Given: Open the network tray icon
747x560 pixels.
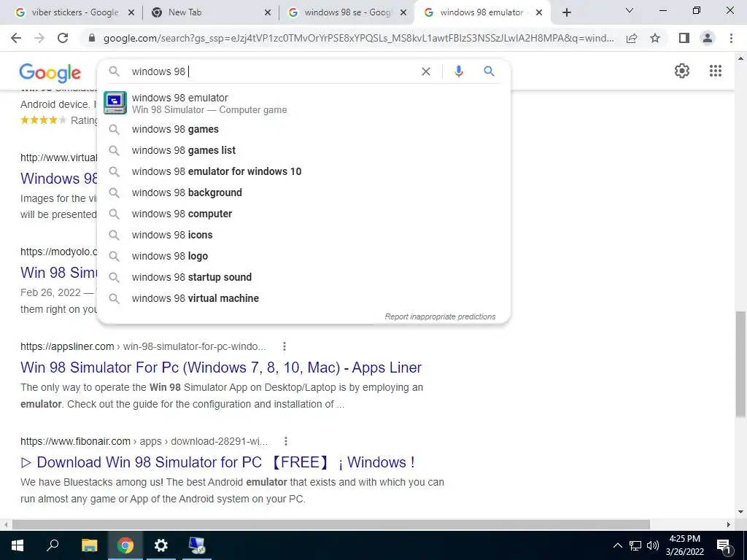Looking at the screenshot, I should pyautogui.click(x=635, y=545).
